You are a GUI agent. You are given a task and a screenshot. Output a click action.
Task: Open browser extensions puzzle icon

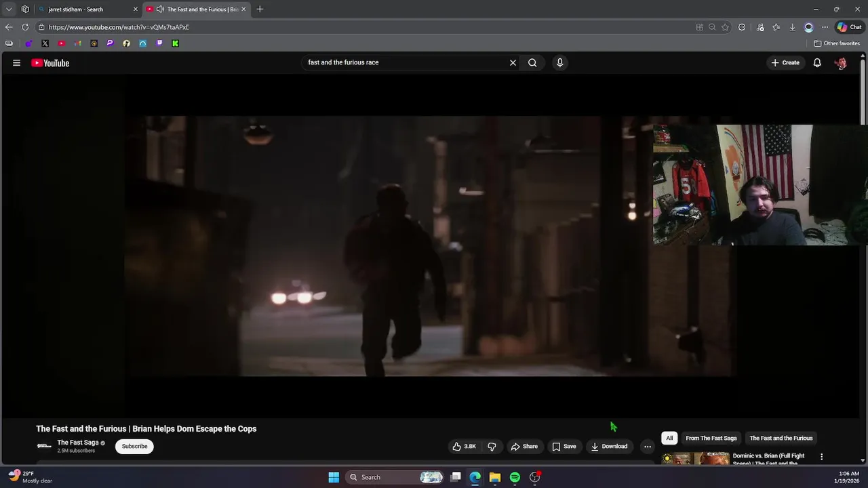pyautogui.click(x=742, y=27)
